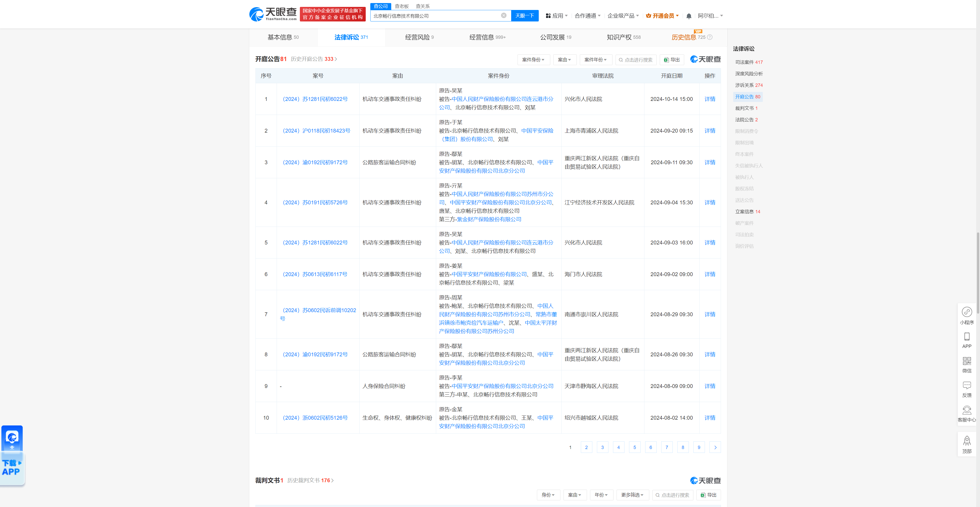980x507 pixels.
Task: Open 司法案件 417 in sidebar
Action: pyautogui.click(x=749, y=62)
